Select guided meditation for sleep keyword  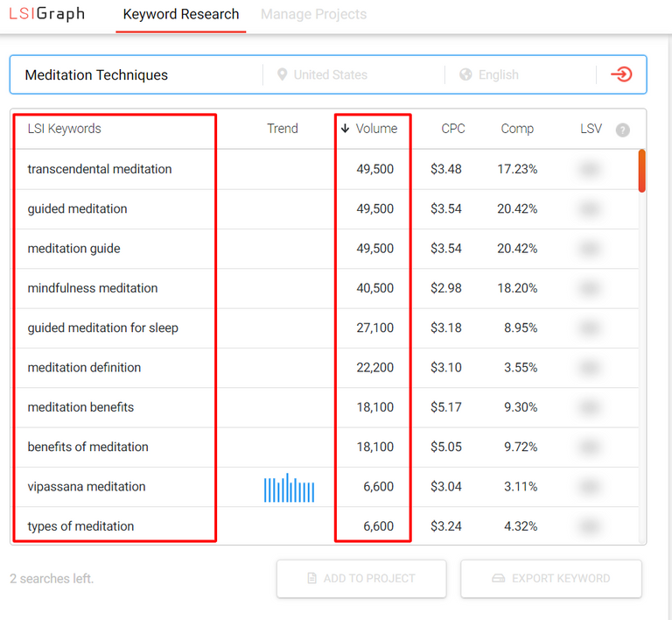103,328
